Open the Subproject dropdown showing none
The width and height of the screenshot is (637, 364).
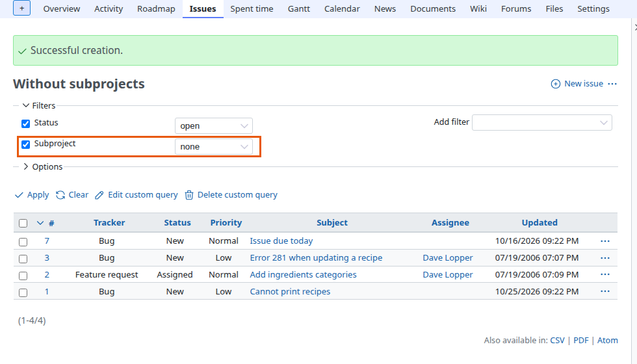tap(214, 147)
